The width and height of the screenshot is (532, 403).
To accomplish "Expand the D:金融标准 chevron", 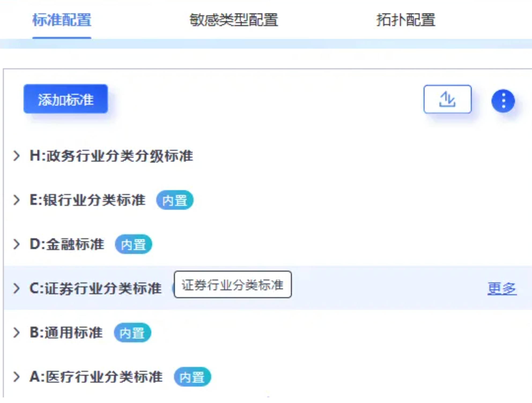I will pyautogui.click(x=17, y=244).
